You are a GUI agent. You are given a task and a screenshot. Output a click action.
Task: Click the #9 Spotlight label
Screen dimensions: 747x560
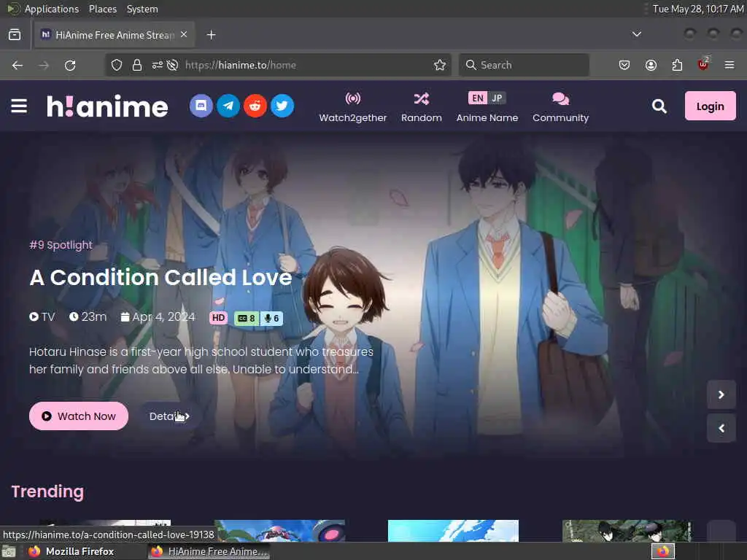[x=61, y=245]
